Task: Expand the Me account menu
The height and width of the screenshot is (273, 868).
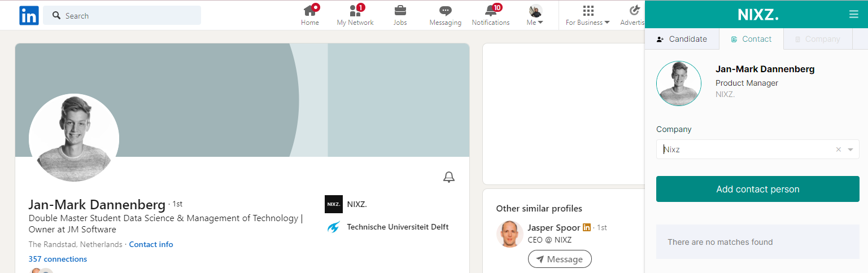Action: pyautogui.click(x=535, y=15)
